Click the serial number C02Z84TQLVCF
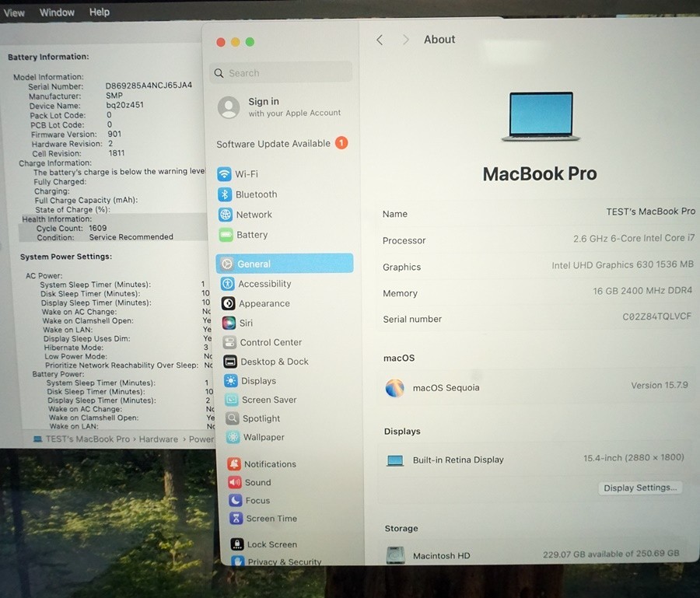This screenshot has height=598, width=700. point(656,316)
